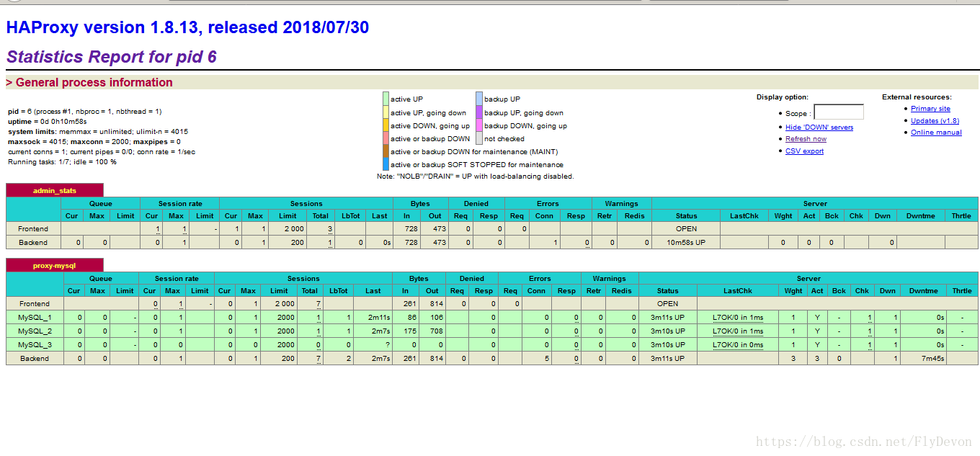Click the 'SOFT STOPPED for maintenance' legend swatch
Image resolution: width=980 pixels, height=456 pixels.
click(386, 164)
